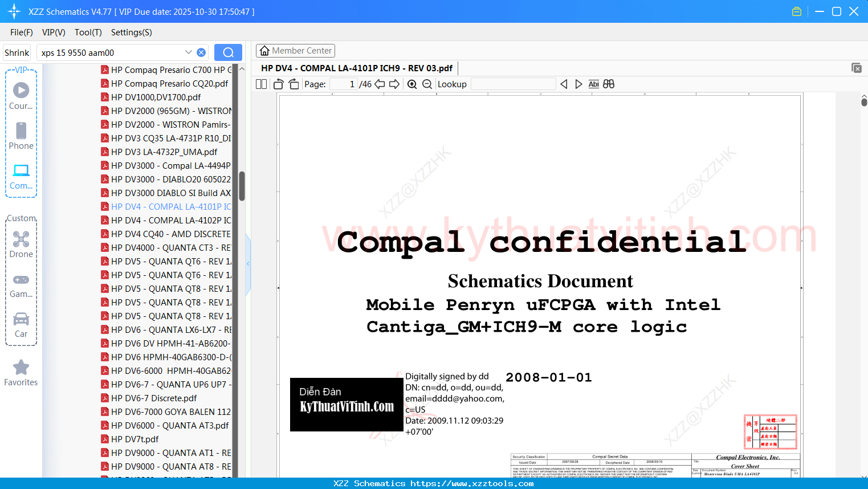Open HP DV6 - QUANTA LX6-LX7 file
868x489 pixels.
[x=165, y=330]
